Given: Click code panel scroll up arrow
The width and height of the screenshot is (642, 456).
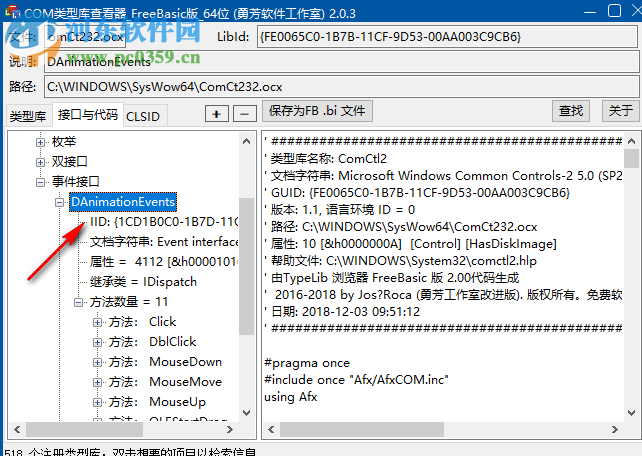Looking at the screenshot, I should (x=631, y=141).
